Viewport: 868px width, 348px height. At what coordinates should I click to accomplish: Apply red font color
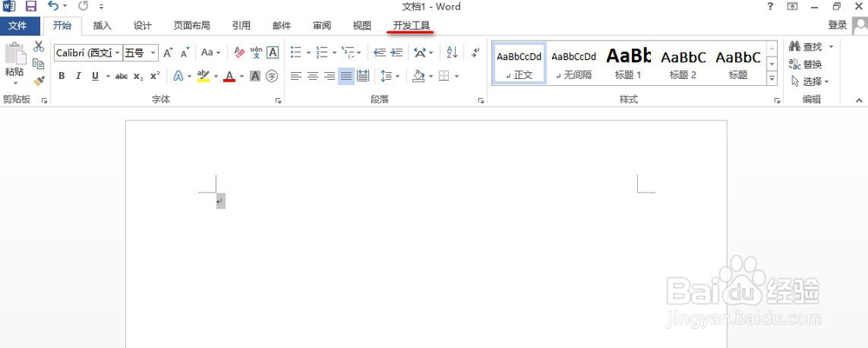coord(229,76)
